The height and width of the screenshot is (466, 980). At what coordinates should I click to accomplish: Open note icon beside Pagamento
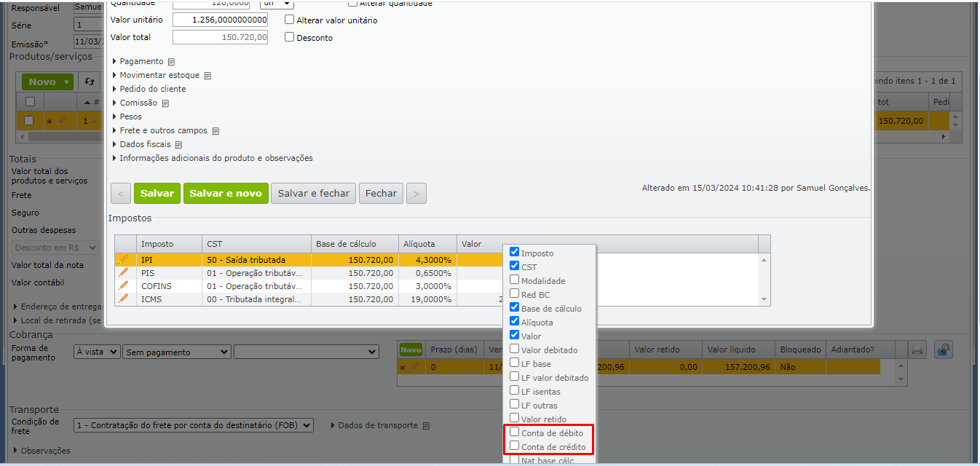171,62
